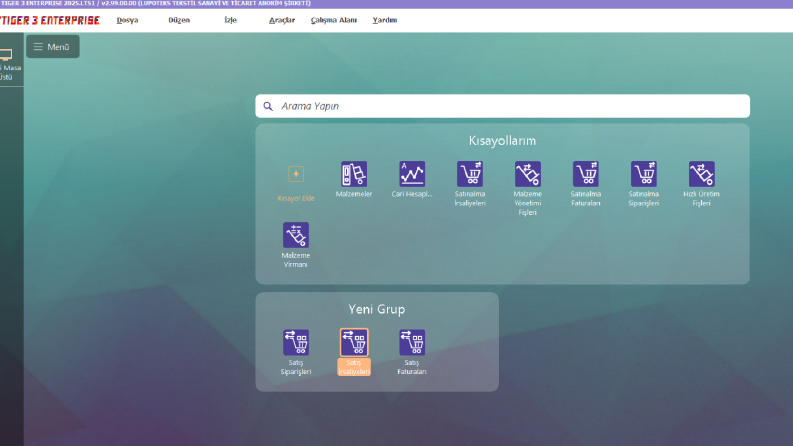
Task: Open the Düzen menu
Action: pyautogui.click(x=179, y=20)
